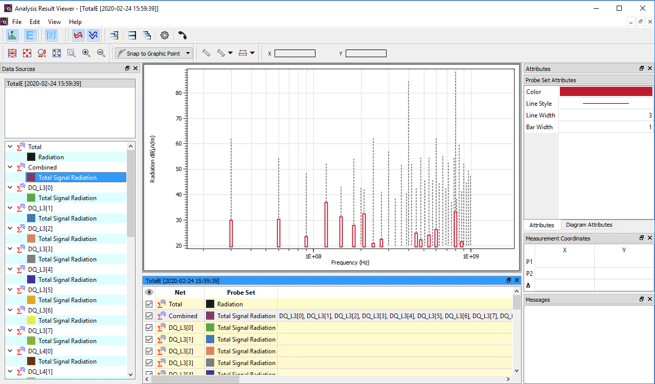Image resolution: width=655 pixels, height=384 pixels.
Task: Toggle the red waveform curve icon
Action: tap(78, 36)
